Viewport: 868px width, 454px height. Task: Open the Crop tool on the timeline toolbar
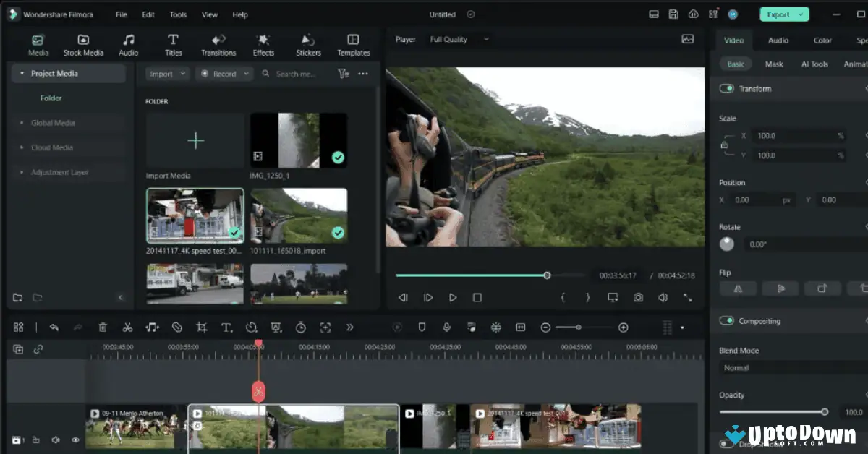201,327
